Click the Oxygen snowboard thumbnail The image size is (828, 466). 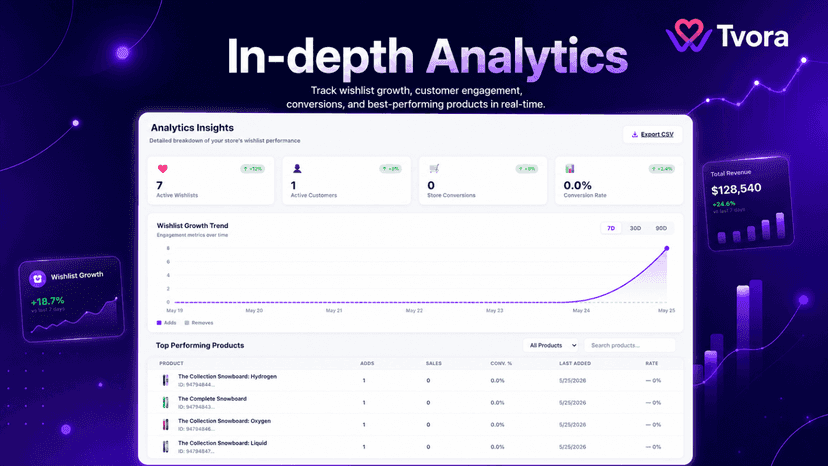pyautogui.click(x=165, y=425)
